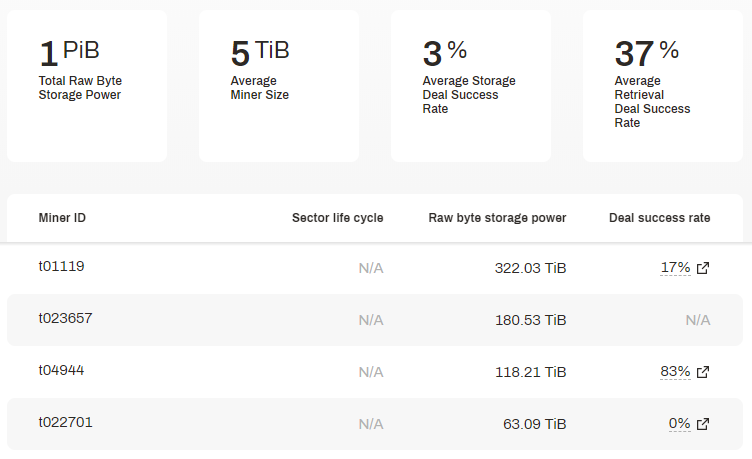The width and height of the screenshot is (752, 459).
Task: Click Average Storage Deal Success Rate card
Action: pos(470,86)
